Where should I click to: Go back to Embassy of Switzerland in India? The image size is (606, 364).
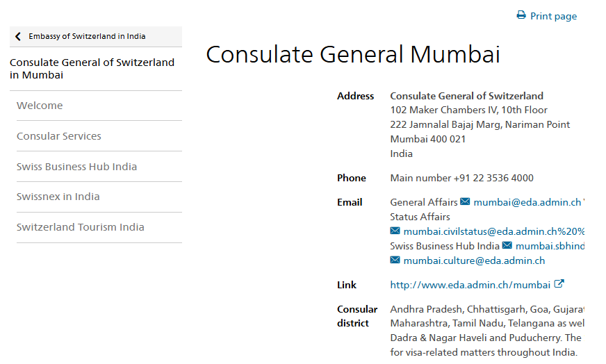87,37
